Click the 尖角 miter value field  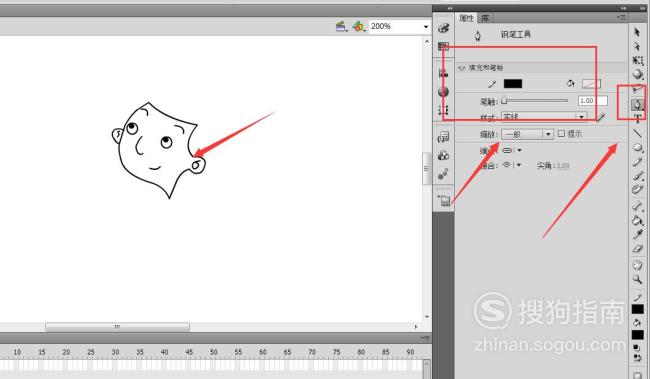[x=563, y=165]
